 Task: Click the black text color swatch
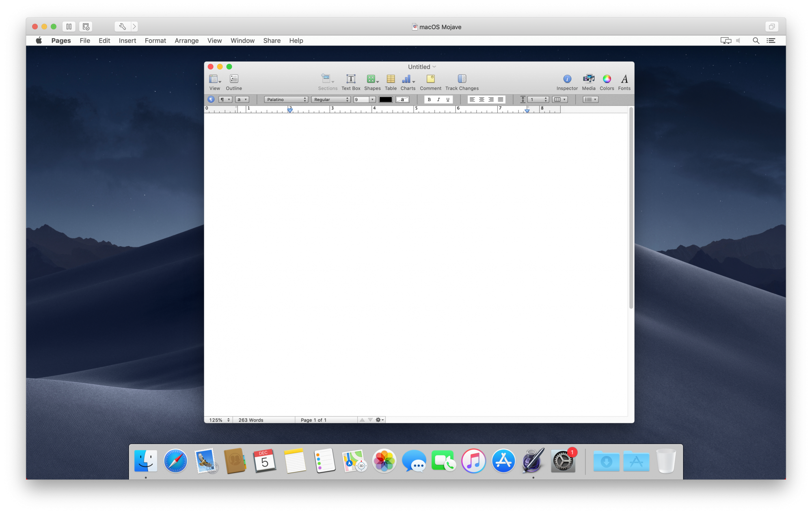pos(386,99)
